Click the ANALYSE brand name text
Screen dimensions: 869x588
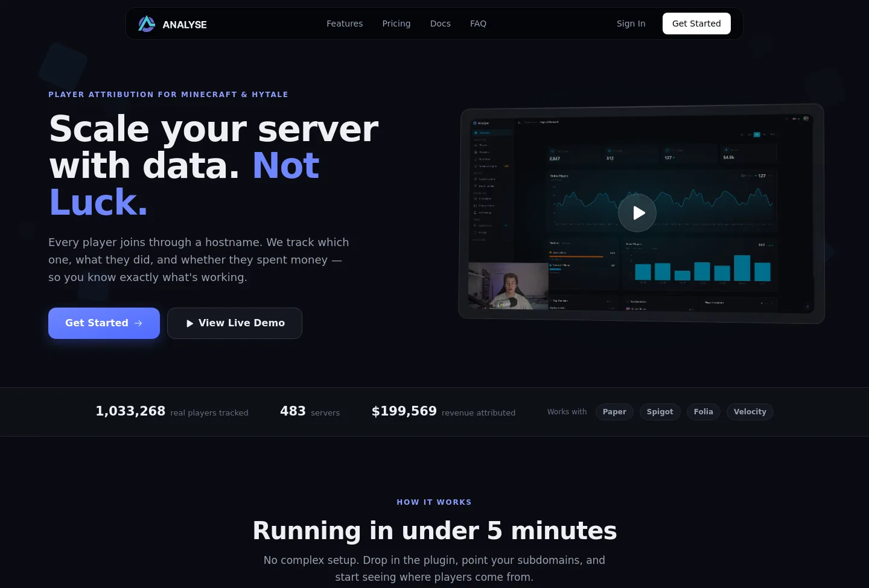pyautogui.click(x=185, y=25)
